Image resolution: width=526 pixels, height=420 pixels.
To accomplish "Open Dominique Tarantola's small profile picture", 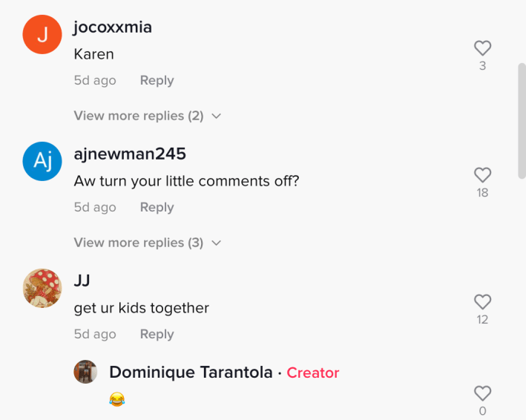I will tap(86, 372).
